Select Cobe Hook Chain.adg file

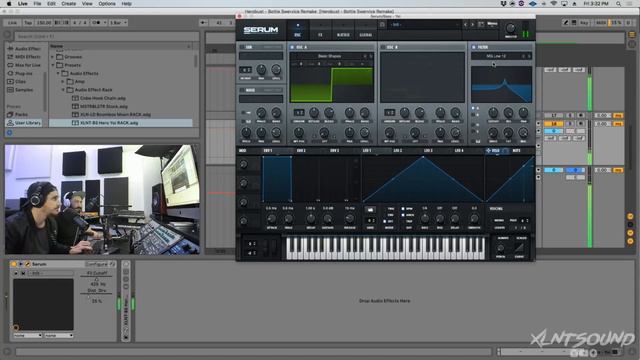[102, 98]
